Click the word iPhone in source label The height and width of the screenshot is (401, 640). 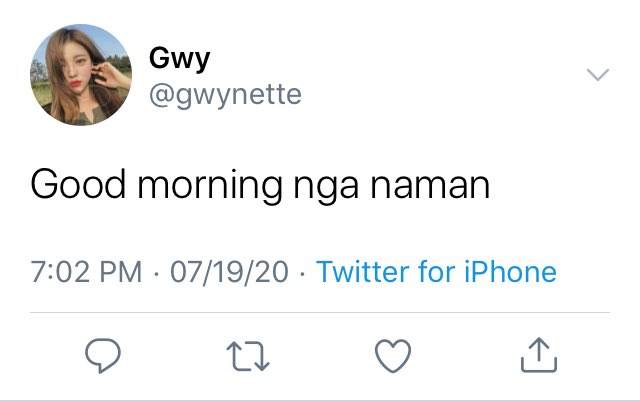(x=510, y=272)
